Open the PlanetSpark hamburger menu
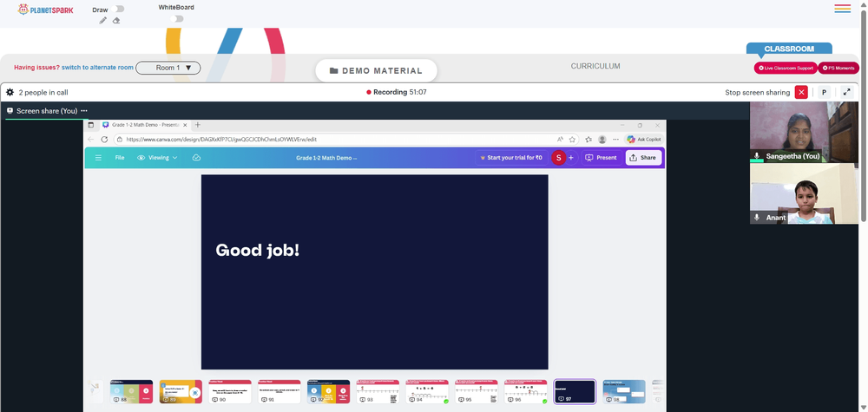Image resolution: width=868 pixels, height=412 pixels. point(843,9)
